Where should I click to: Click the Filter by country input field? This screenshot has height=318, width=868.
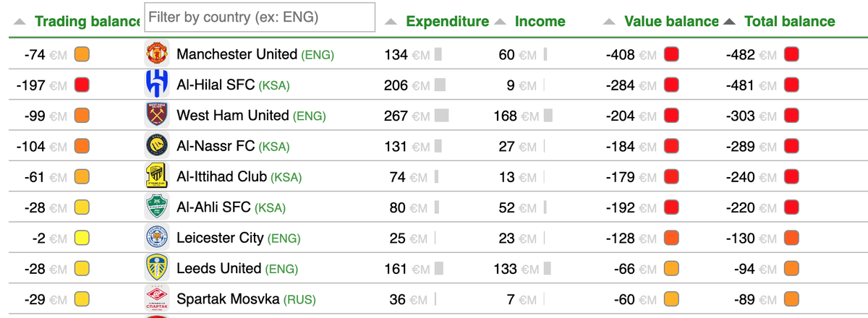[260, 17]
